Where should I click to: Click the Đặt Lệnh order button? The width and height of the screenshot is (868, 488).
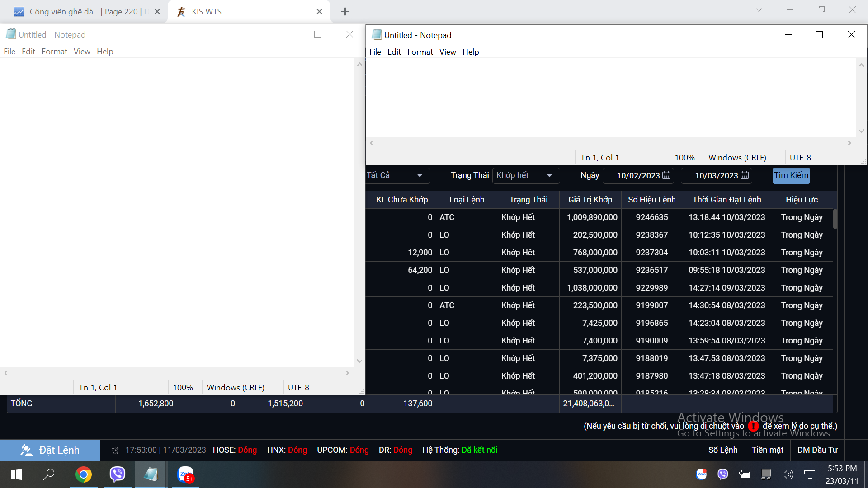(x=50, y=450)
